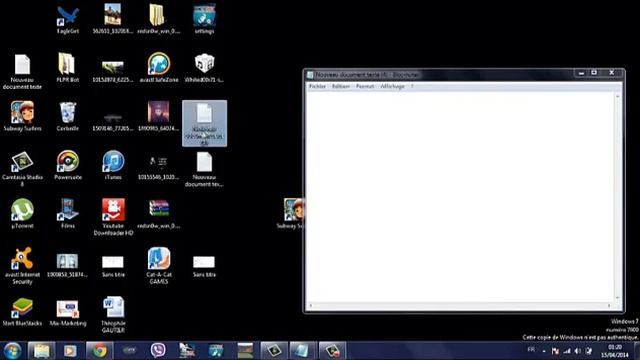
Task: Select the 10155546_1020 image file
Action: tap(159, 169)
